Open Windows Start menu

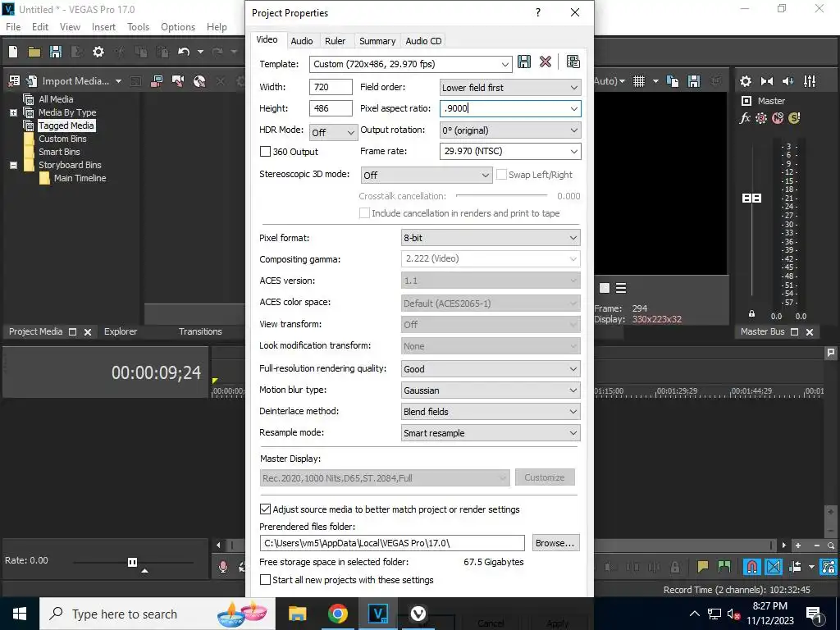[x=20, y=614]
